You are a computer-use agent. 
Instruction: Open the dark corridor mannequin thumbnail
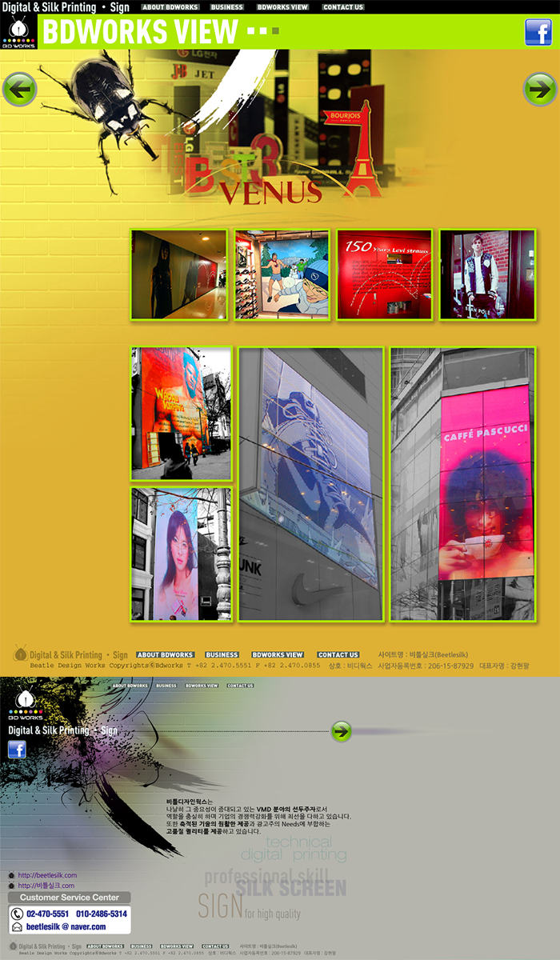coord(179,274)
